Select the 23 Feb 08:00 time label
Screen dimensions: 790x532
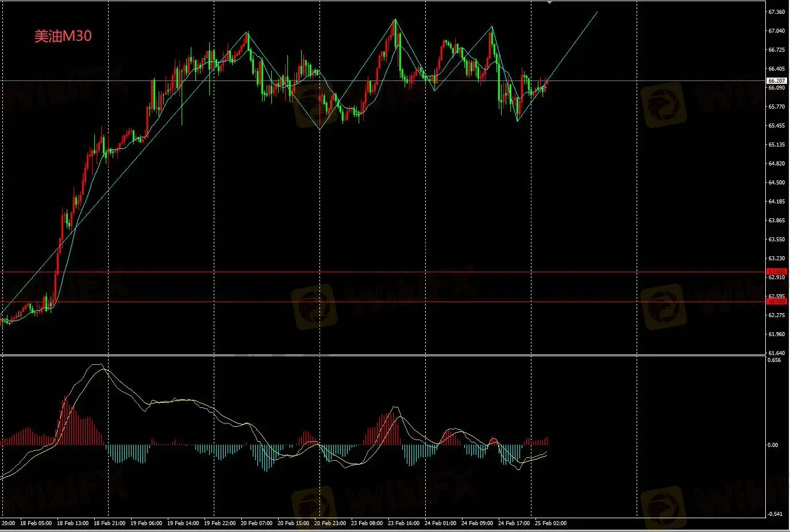tap(367, 523)
